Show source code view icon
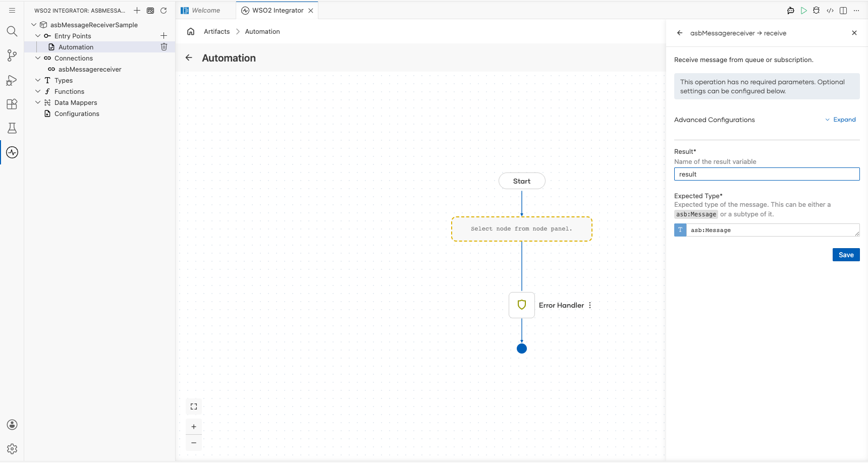This screenshot has width=868, height=463. click(830, 10)
